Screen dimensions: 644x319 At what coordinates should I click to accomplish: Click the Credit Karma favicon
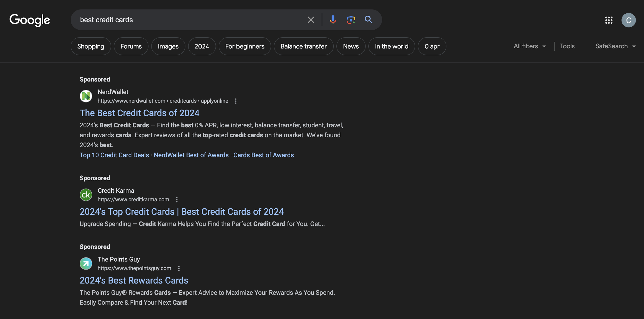86,195
